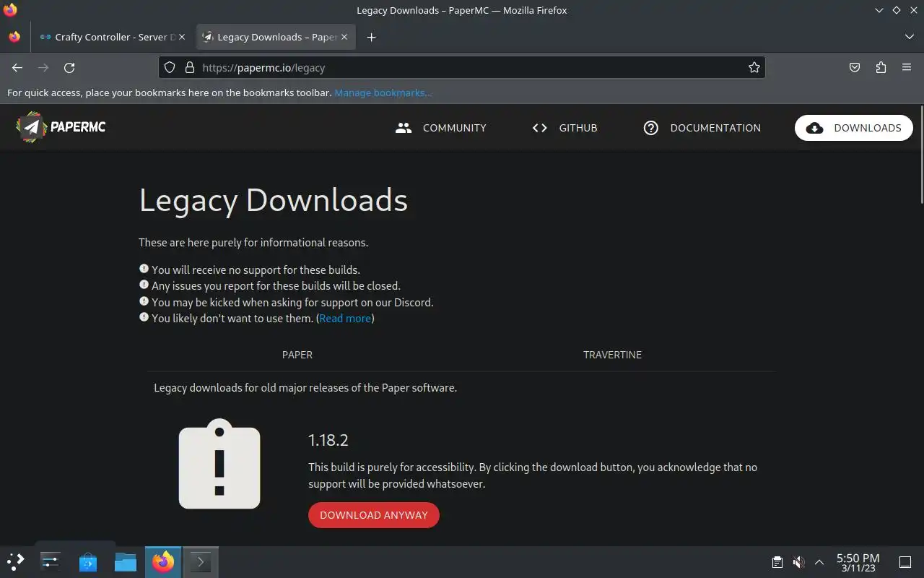Click the Downloads button in navbar
The height and width of the screenshot is (578, 924).
click(854, 128)
